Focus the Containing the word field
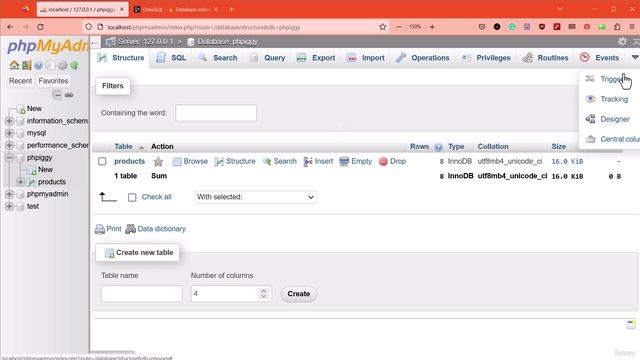 pos(216,113)
